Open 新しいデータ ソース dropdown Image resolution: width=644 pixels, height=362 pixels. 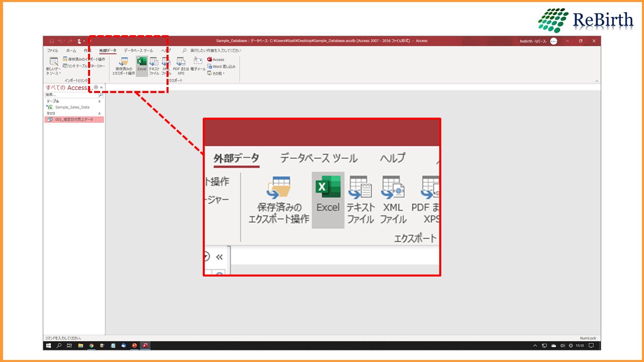point(53,66)
